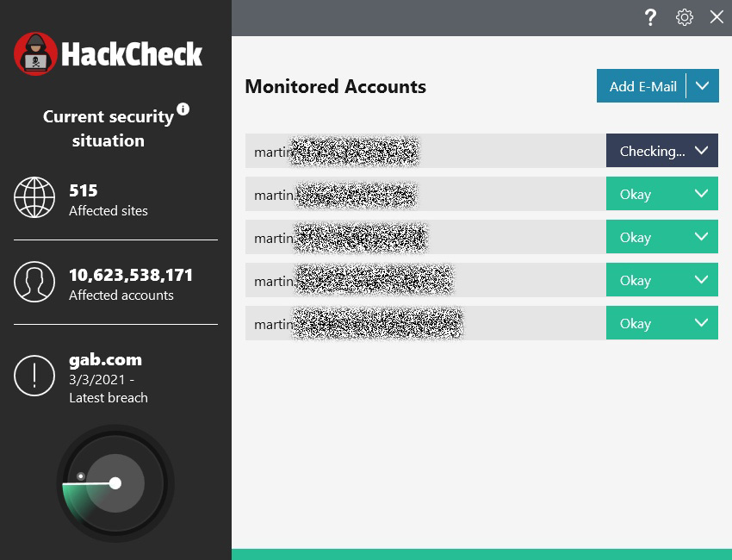This screenshot has height=560, width=732.
Task: Click the gab.com latest breach entry
Action: pyautogui.click(x=105, y=360)
